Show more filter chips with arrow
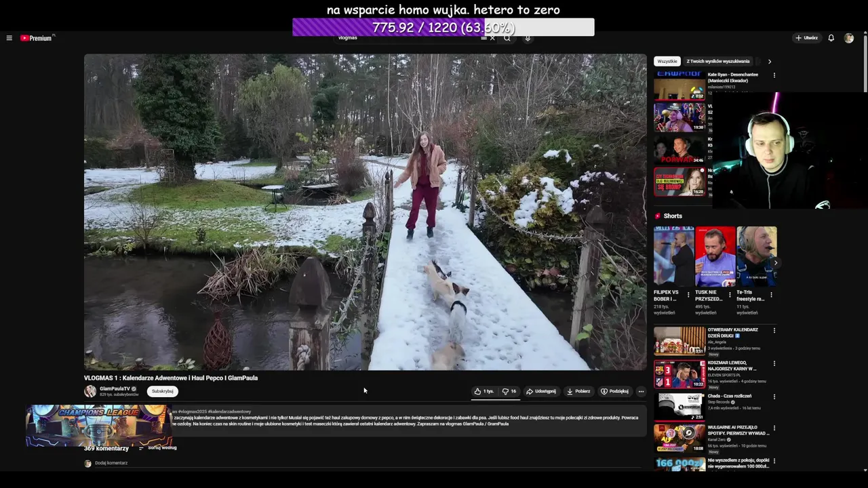Image resolution: width=868 pixels, height=488 pixels. (769, 61)
